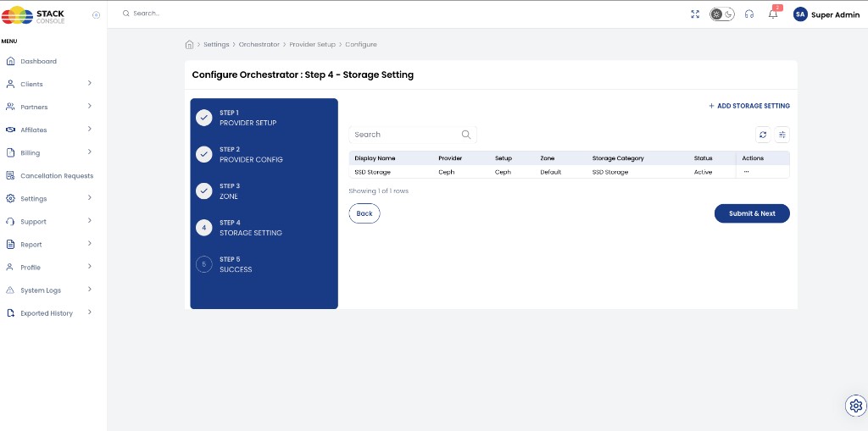
Task: Click the SSD Storage display name cell
Action: tap(373, 172)
